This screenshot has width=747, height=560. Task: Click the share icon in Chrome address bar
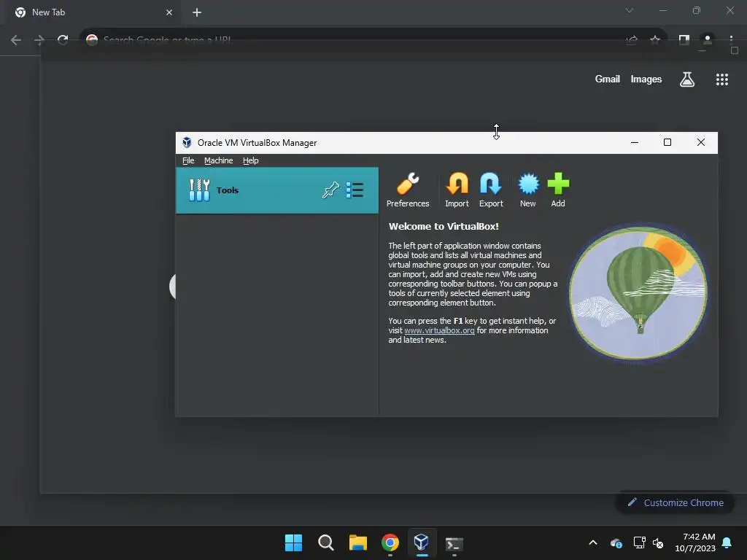click(x=632, y=40)
